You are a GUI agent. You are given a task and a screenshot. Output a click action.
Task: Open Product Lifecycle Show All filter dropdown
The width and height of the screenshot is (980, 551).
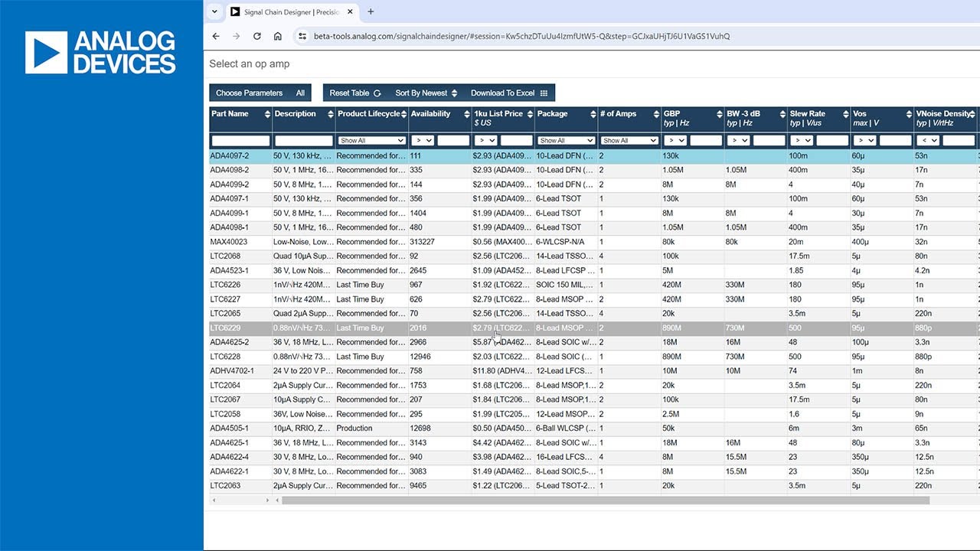[x=371, y=141]
